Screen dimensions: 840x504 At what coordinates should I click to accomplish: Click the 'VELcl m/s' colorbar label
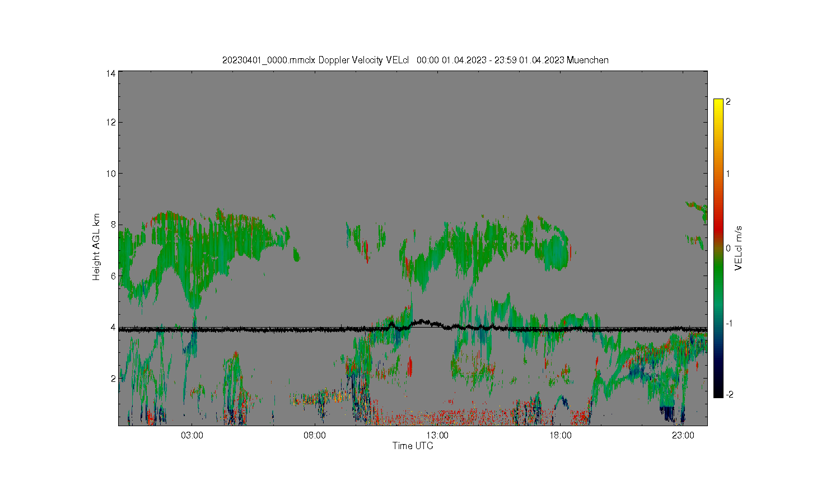point(739,248)
